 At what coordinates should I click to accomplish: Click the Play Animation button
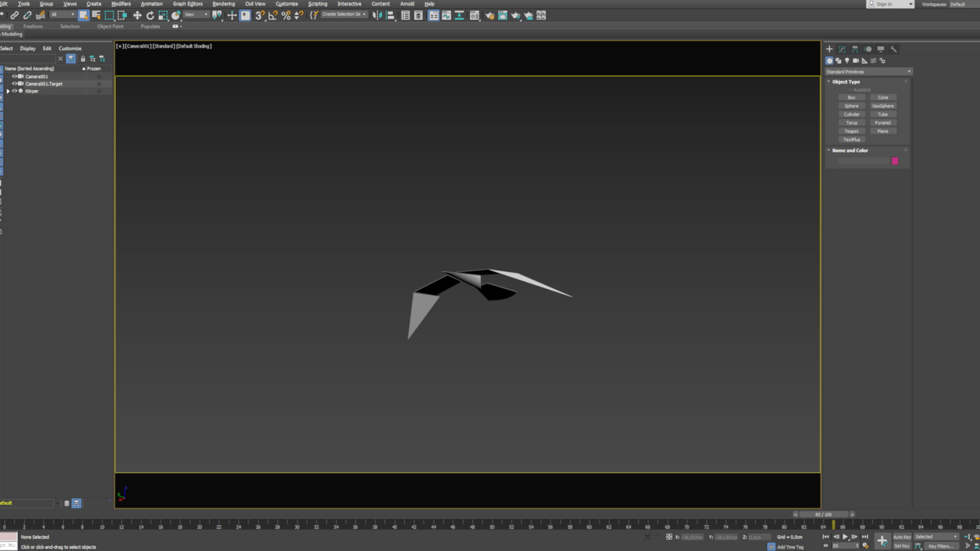point(845,537)
